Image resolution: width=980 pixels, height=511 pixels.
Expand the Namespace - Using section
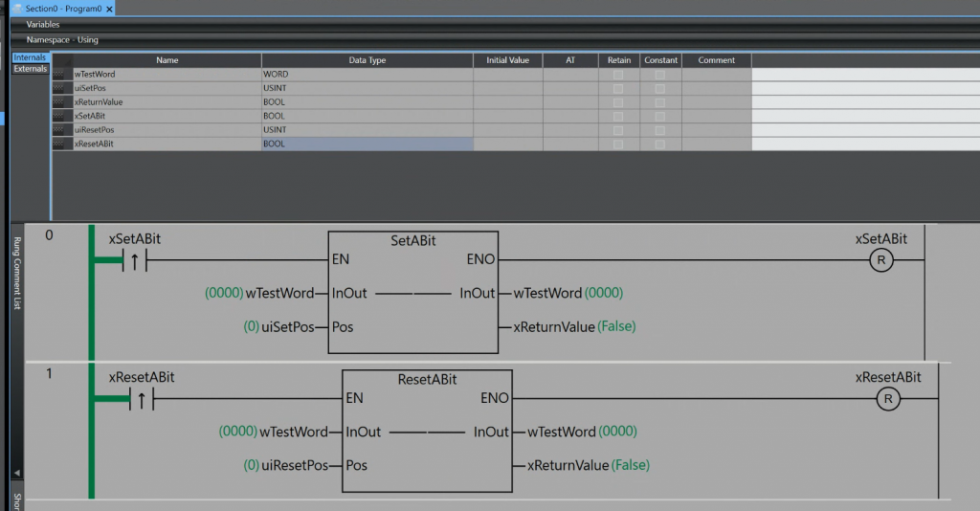(x=61, y=40)
